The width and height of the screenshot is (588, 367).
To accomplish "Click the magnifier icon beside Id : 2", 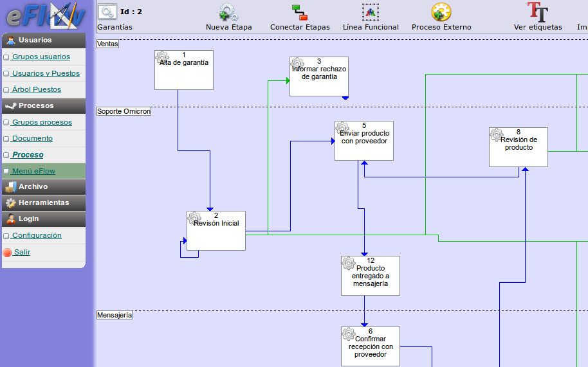I will [x=107, y=11].
